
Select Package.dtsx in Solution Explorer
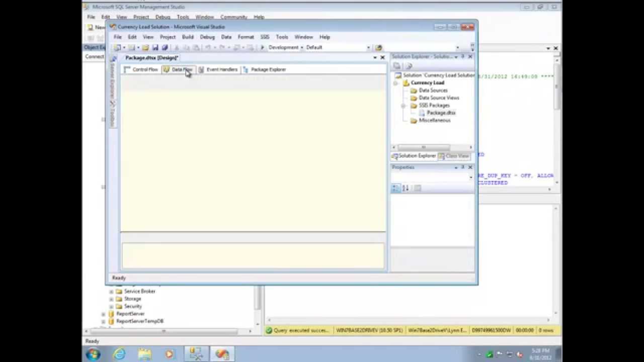point(441,113)
